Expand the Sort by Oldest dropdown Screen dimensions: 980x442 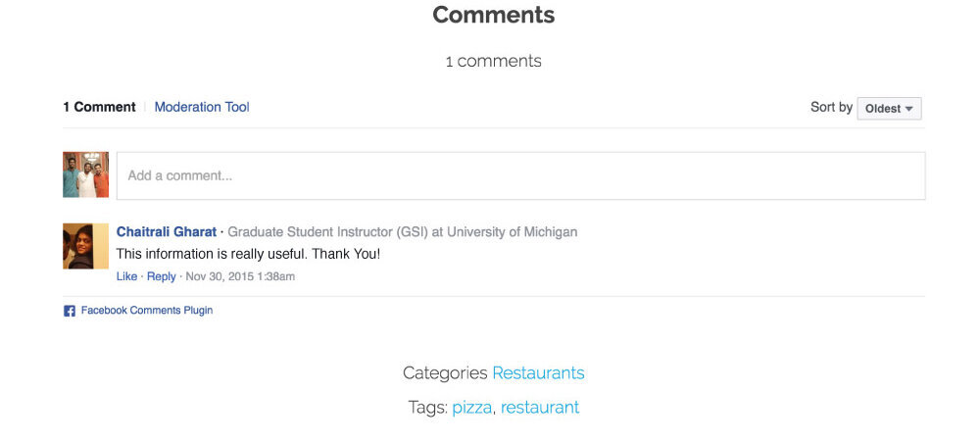tap(889, 108)
